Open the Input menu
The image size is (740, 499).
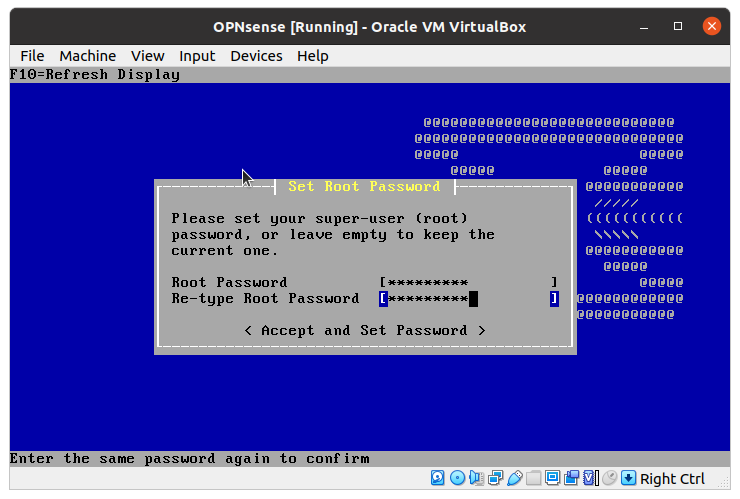coord(197,56)
